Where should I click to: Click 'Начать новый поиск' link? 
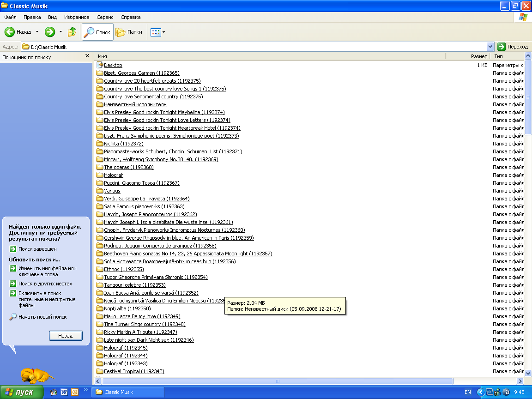coord(42,317)
